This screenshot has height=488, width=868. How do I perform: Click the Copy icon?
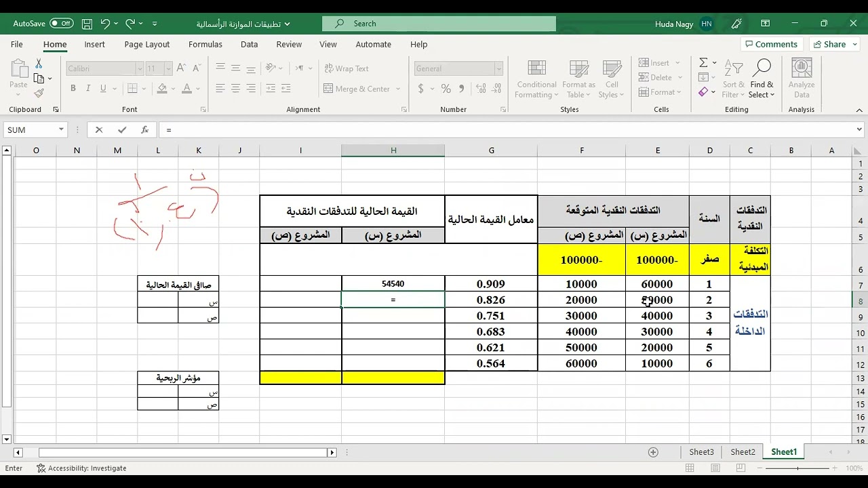[x=39, y=79]
